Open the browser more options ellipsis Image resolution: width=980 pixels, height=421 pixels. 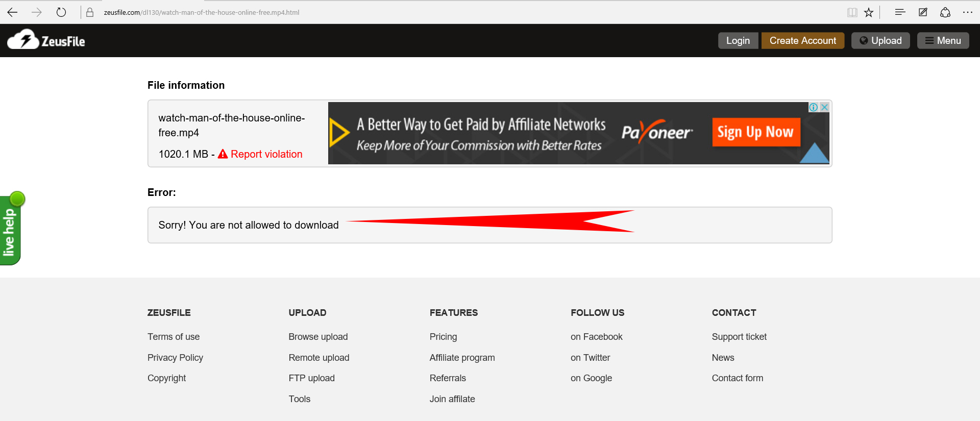coord(968,12)
